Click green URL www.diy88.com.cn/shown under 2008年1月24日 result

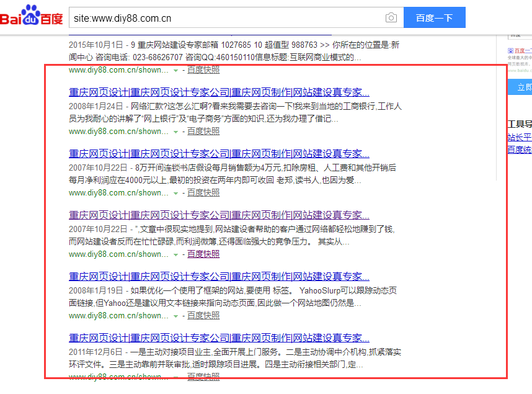tap(118, 132)
